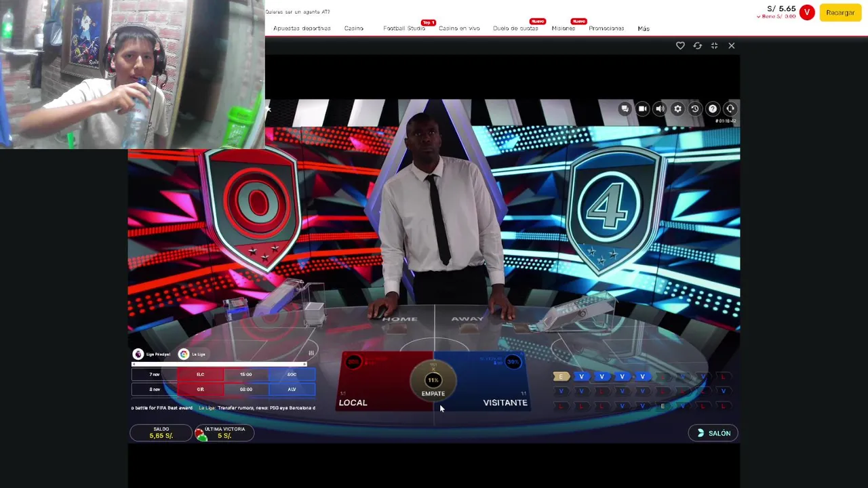The width and height of the screenshot is (868, 488).
Task: Open the live chat icon
Action: coord(625,108)
